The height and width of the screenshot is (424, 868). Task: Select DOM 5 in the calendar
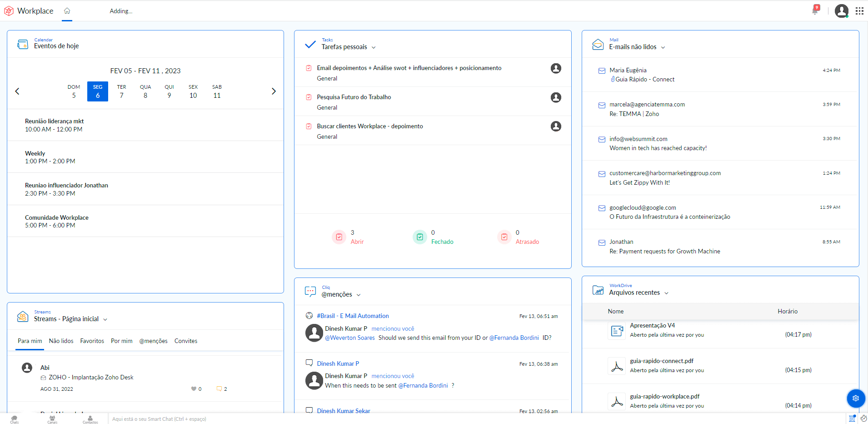(74, 91)
